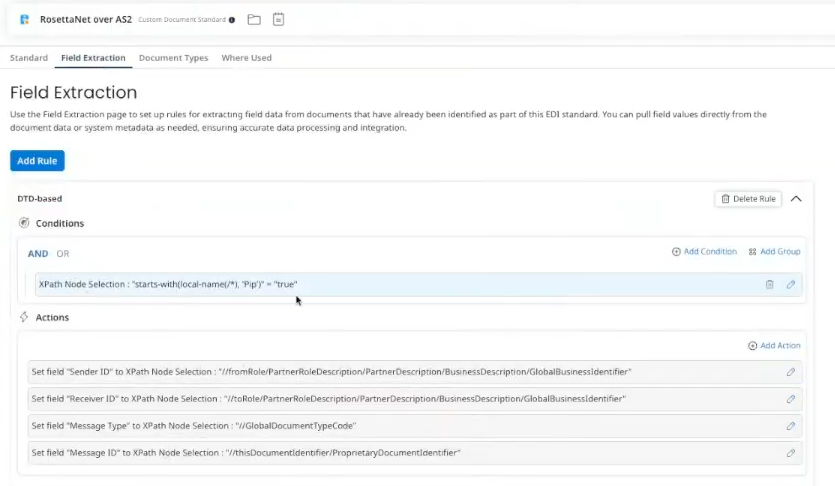Click the Add Action link
Viewport: 835px width, 486px height.
coord(774,345)
